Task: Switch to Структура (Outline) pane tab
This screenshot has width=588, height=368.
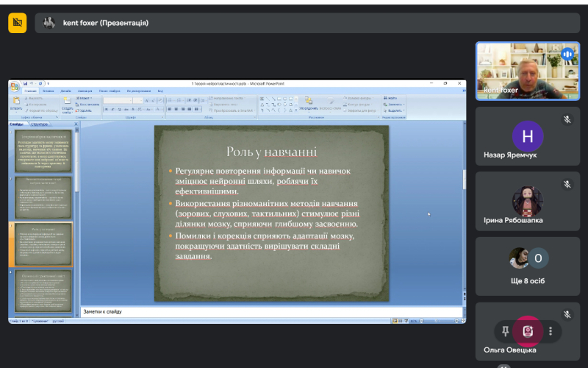Action: tap(40, 124)
